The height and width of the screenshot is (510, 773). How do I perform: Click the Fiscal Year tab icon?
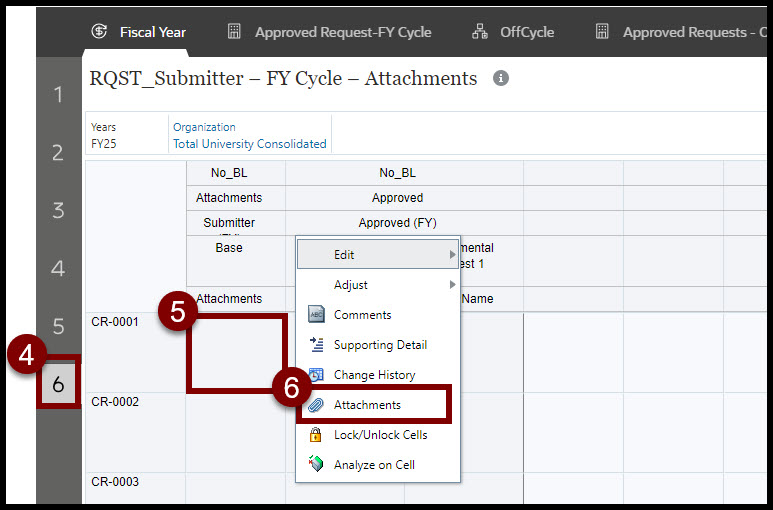[99, 32]
